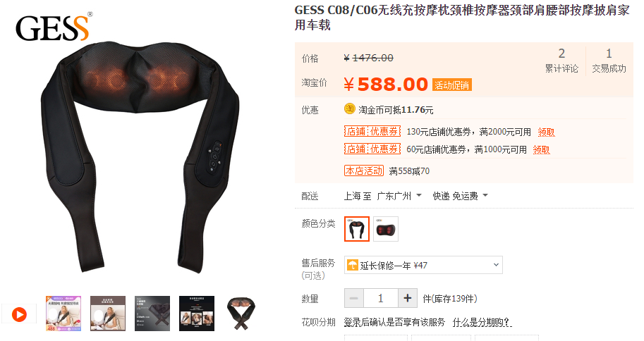Play the product video thumbnail

pos(19,314)
